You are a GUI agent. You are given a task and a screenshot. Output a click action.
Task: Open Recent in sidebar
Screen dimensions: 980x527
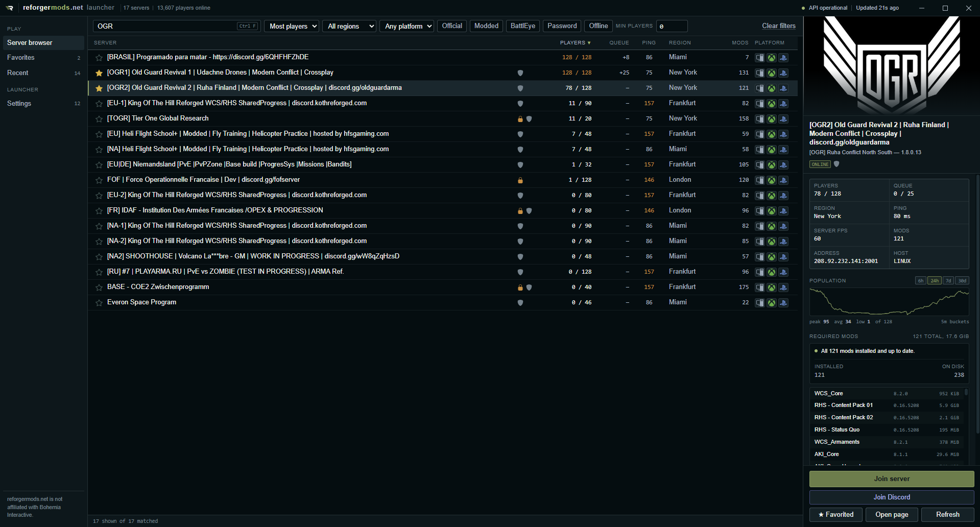(x=43, y=73)
